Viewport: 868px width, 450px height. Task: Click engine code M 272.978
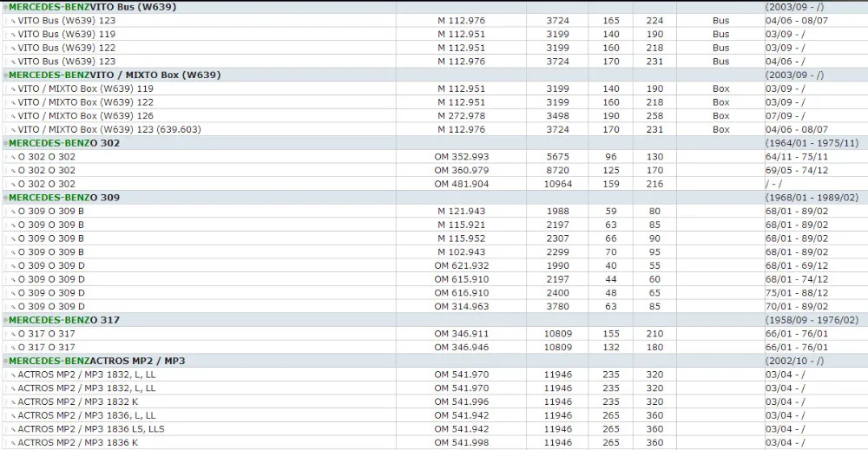461,116
